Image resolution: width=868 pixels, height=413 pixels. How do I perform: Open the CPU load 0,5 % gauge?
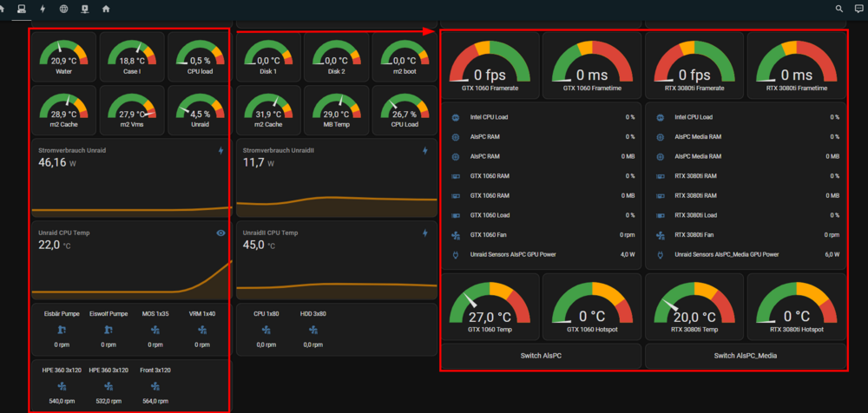200,56
